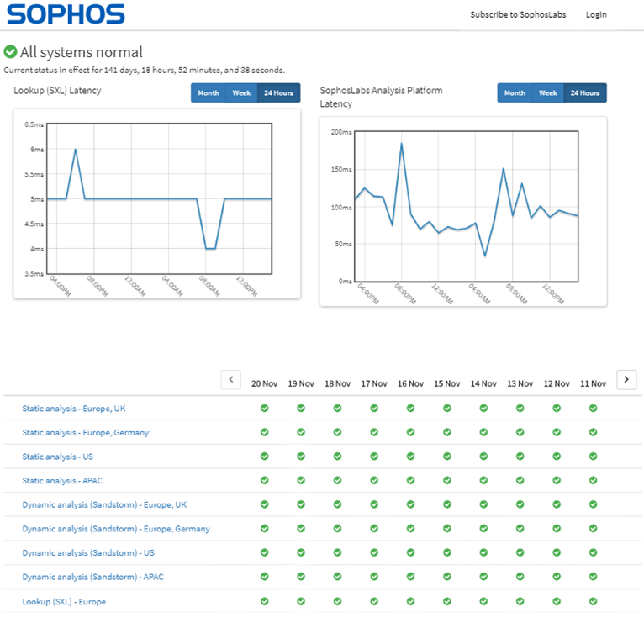Click the 11 Nov column header
The height and width of the screenshot is (644, 644).
[593, 383]
